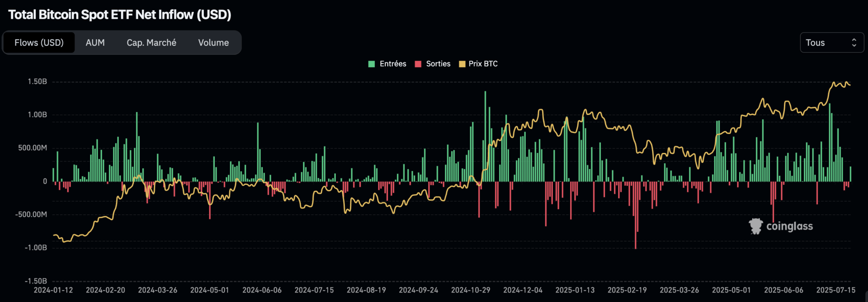Click the coinglass watermark text
The width and height of the screenshot is (868, 302).
789,226
